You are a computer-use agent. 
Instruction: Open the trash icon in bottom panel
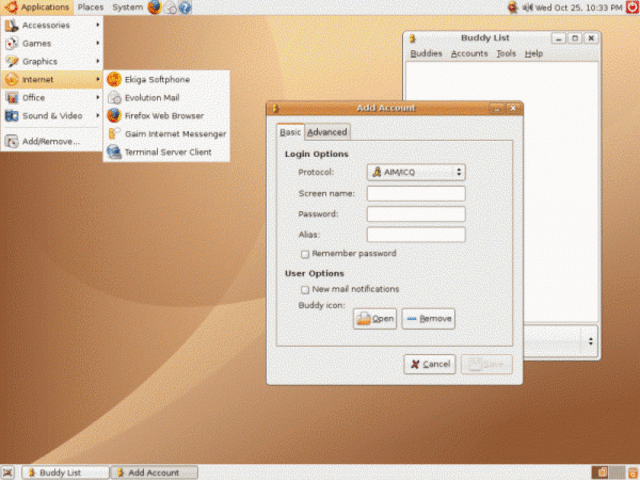633,472
